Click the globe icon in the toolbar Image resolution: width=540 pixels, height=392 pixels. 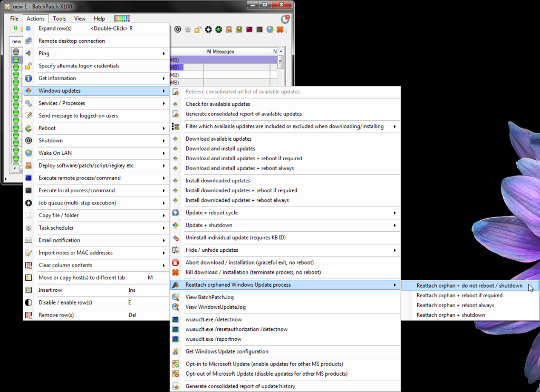(x=269, y=30)
